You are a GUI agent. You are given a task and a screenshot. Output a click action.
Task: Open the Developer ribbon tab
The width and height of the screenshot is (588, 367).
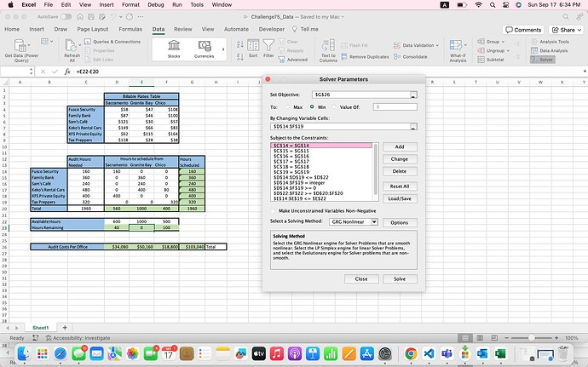[x=272, y=29]
